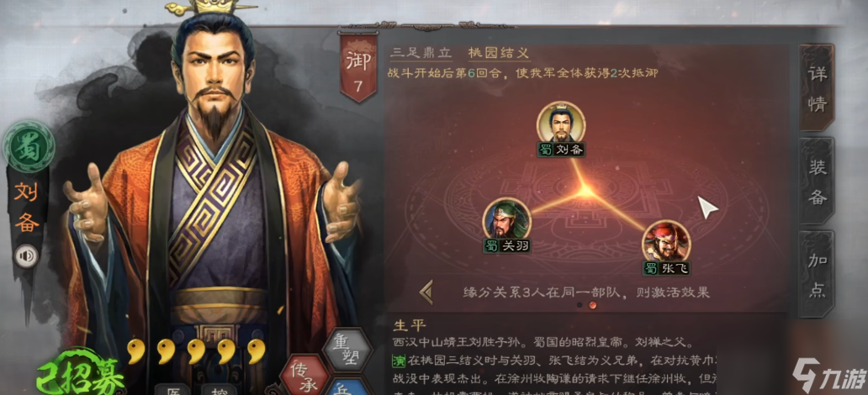Viewport: 868px width, 395px height.
Task: Click the green 演 tag in biography
Action: point(400,361)
